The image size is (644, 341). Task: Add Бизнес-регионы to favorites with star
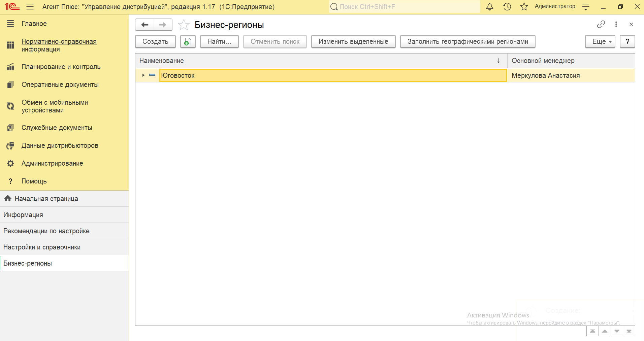coord(184,25)
